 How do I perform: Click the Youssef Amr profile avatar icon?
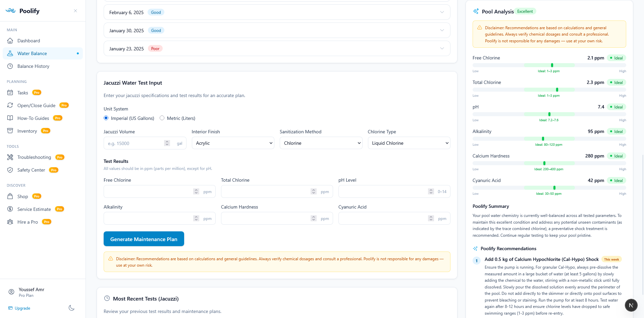click(x=11, y=292)
